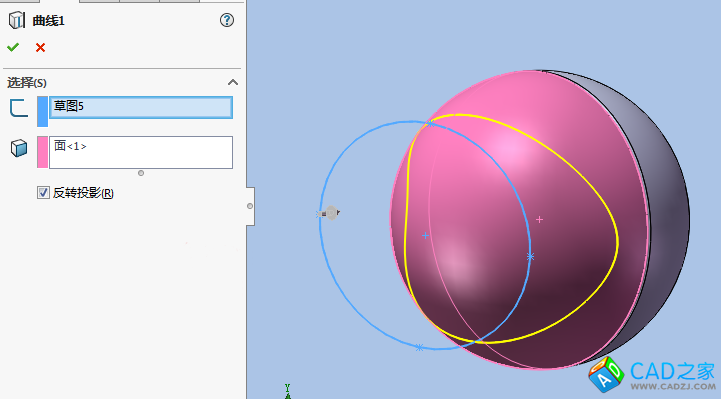This screenshot has height=399, width=721.
Task: Toggle the 反转投影(R) checkbox
Action: coord(43,193)
